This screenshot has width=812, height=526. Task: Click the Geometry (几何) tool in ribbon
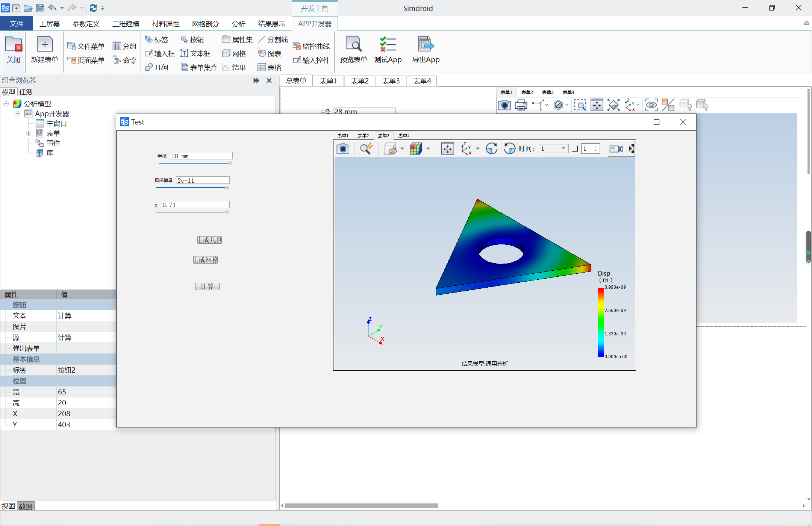tap(157, 67)
